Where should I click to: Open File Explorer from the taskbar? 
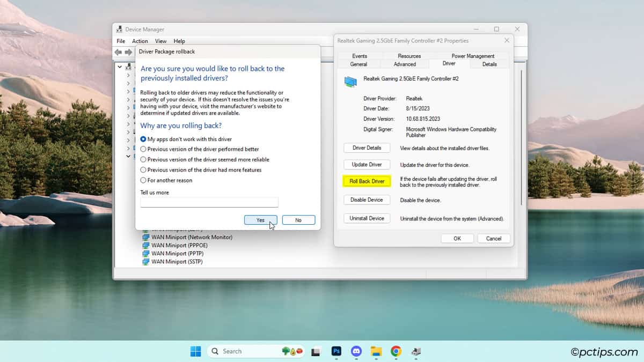point(376,351)
